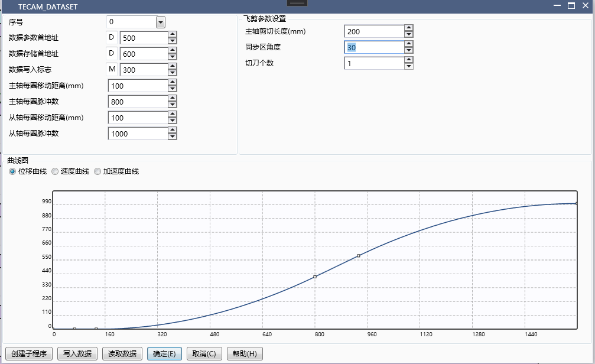Viewport: 595px width, 364px height.
Task: Increase 数据参数首地址 with its up arrow
Action: click(x=171, y=35)
